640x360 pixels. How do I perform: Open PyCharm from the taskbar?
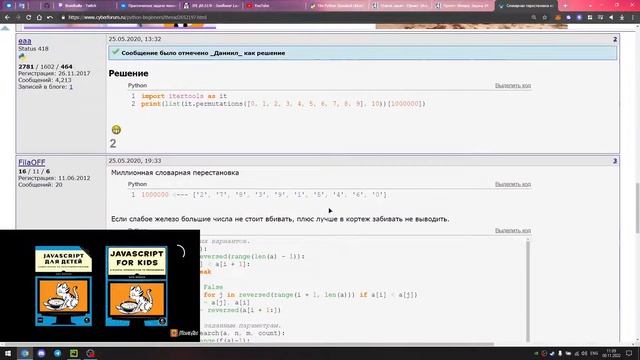pyautogui.click(x=74, y=353)
